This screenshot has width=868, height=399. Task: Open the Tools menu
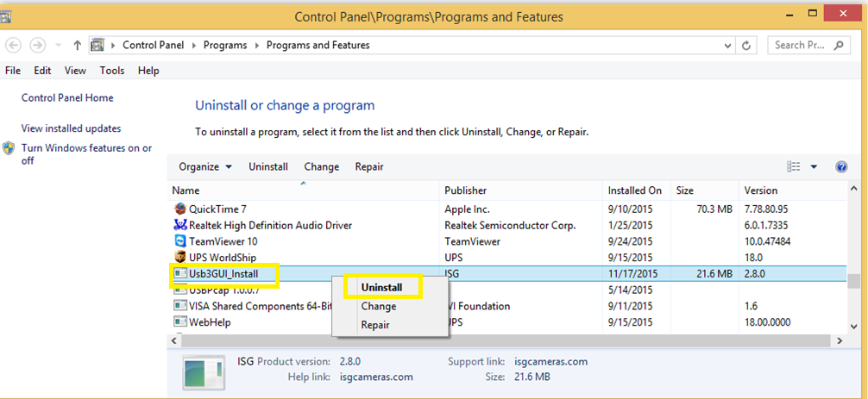[112, 71]
